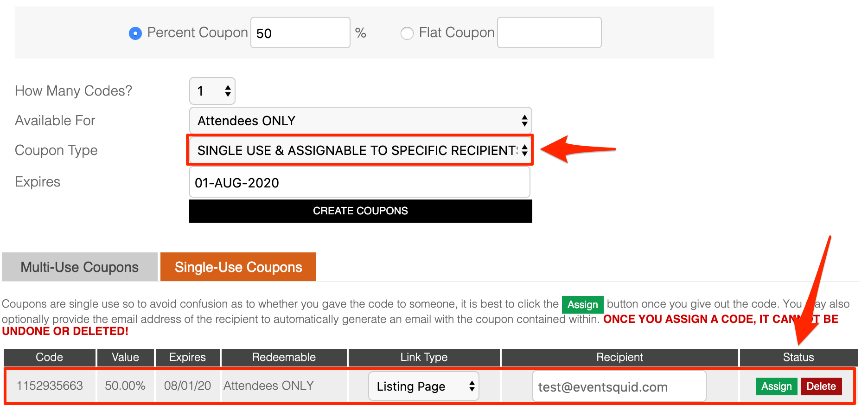The image size is (868, 412).
Task: Click the CREATE COUPONS button
Action: coord(360,211)
